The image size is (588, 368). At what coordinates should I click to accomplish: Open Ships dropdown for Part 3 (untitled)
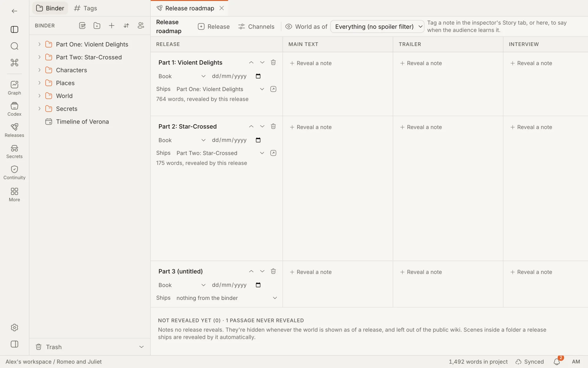click(x=227, y=298)
